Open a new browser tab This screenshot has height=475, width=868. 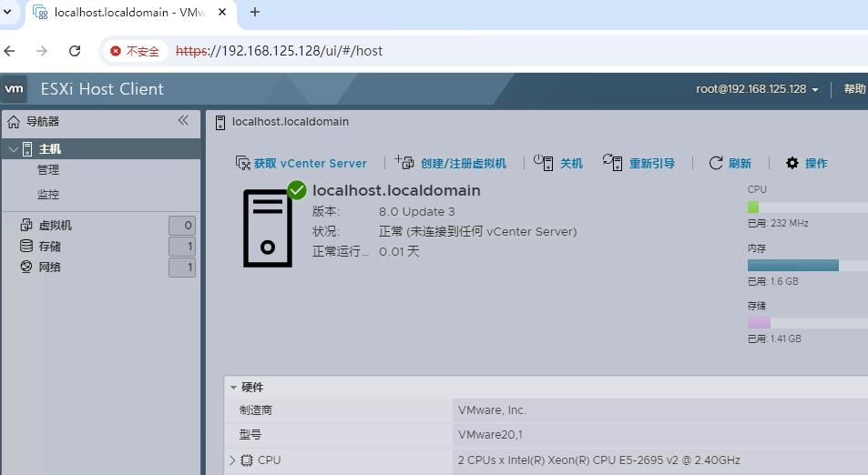255,12
